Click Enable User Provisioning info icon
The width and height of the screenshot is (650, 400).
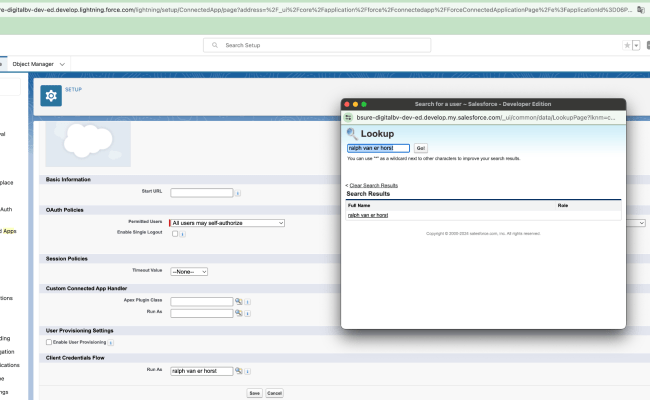coord(111,342)
